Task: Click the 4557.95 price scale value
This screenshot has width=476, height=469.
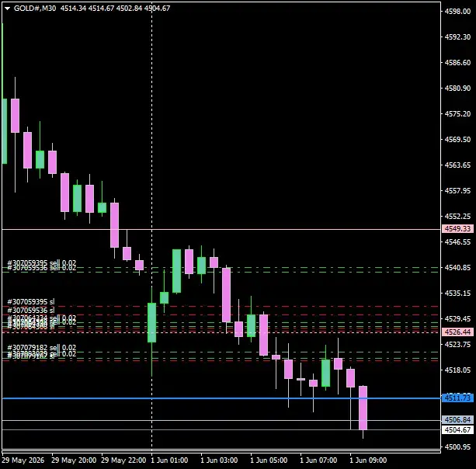Action: click(457, 191)
